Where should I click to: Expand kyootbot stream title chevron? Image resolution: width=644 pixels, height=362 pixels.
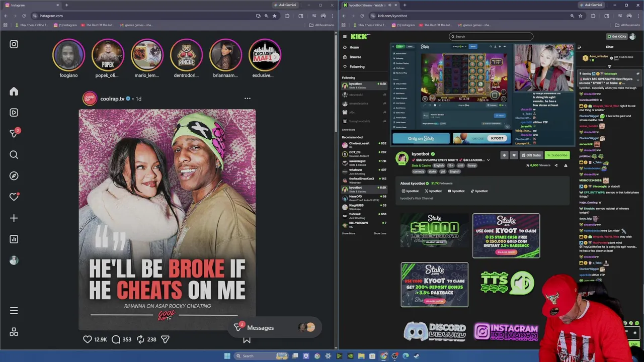tap(488, 160)
